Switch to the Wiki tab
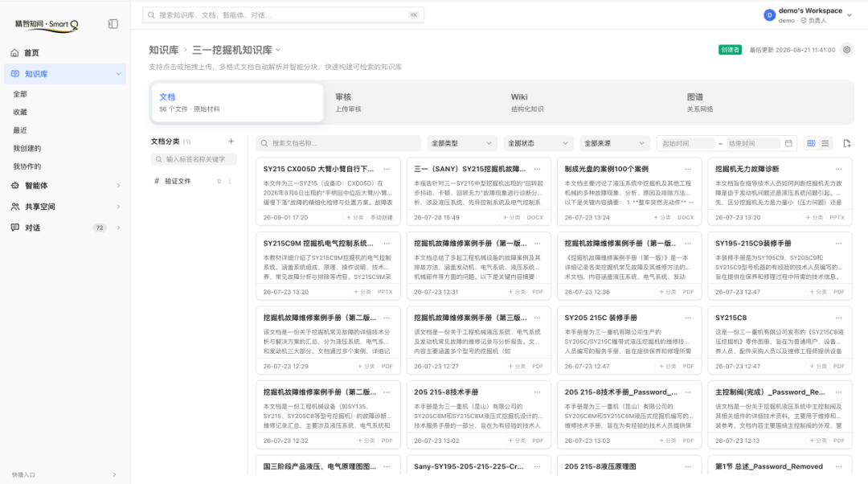Image resolution: width=868 pixels, height=484 pixels. 589,102
